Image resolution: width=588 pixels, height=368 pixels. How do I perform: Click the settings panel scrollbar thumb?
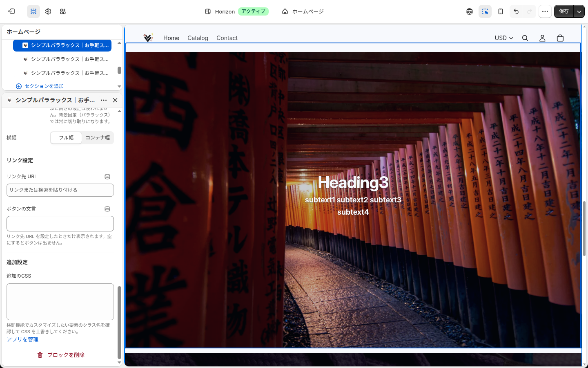pos(119,322)
